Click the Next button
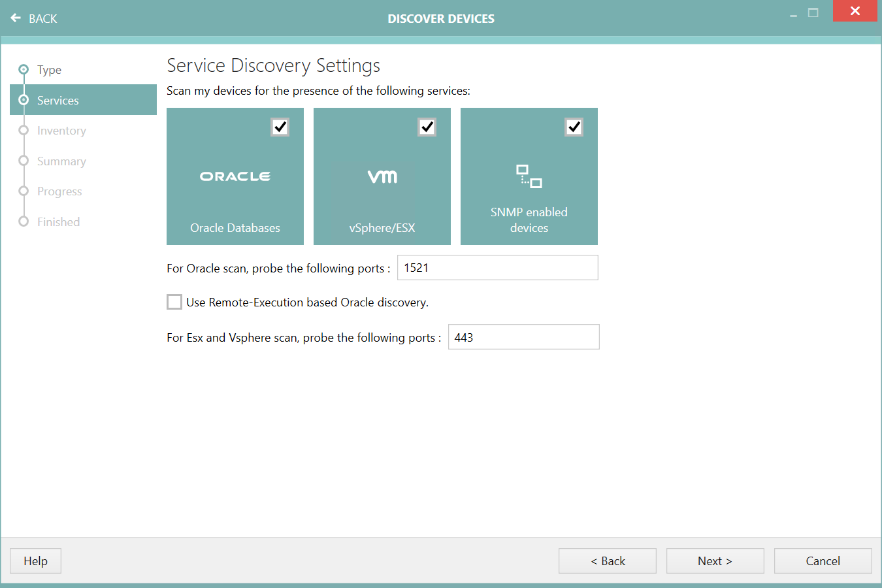 [x=715, y=561]
